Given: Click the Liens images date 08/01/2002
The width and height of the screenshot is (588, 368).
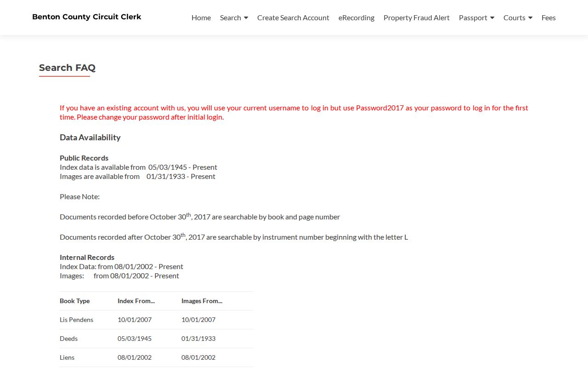Looking at the screenshot, I should pos(198,357).
